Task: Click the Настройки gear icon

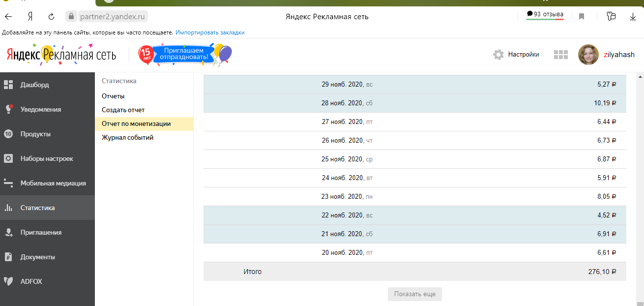Action: (x=498, y=55)
